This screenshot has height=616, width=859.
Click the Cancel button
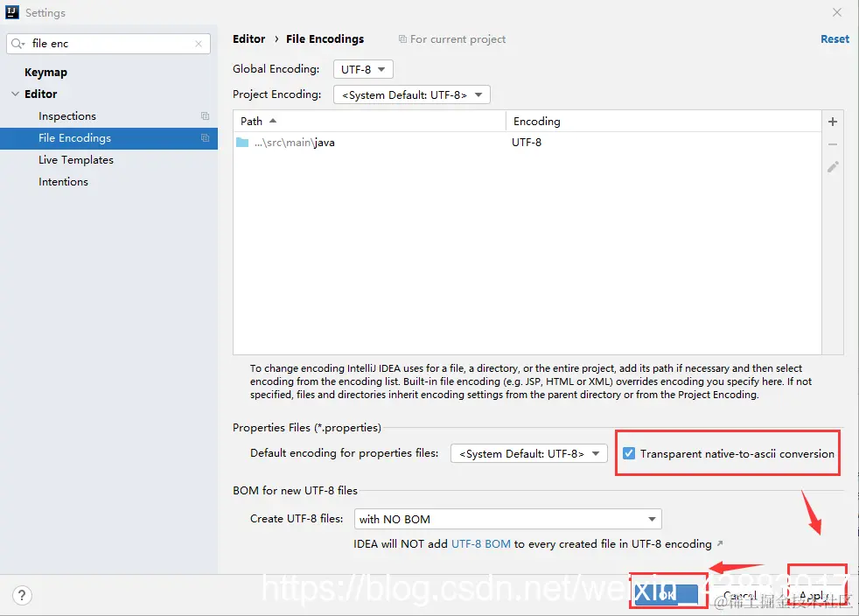[x=739, y=595]
